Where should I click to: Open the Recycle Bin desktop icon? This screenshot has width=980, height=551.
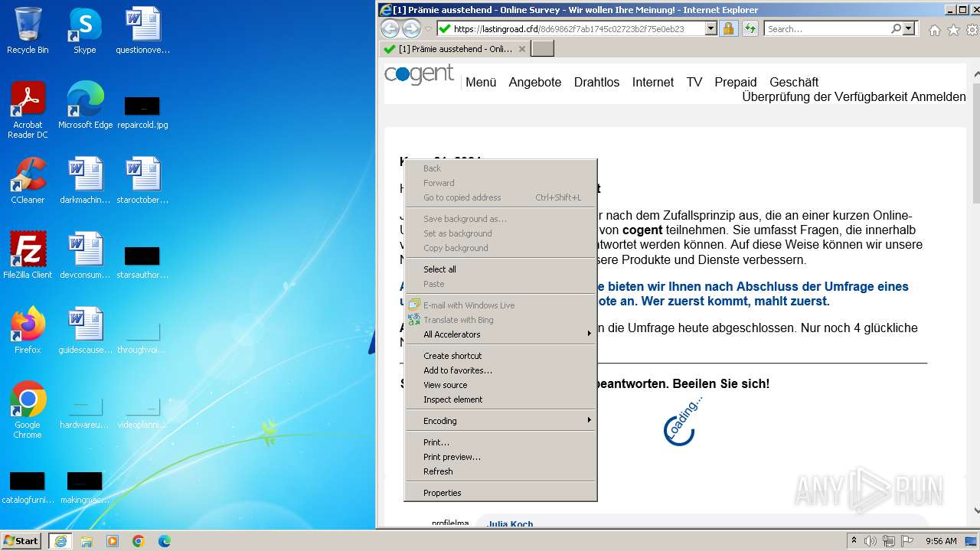[28, 31]
